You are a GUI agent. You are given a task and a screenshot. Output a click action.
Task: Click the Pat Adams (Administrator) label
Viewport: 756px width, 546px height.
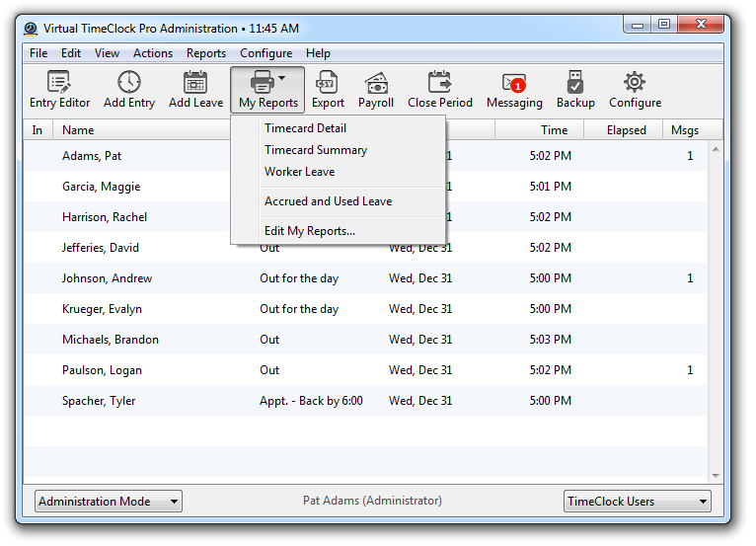pyautogui.click(x=372, y=501)
